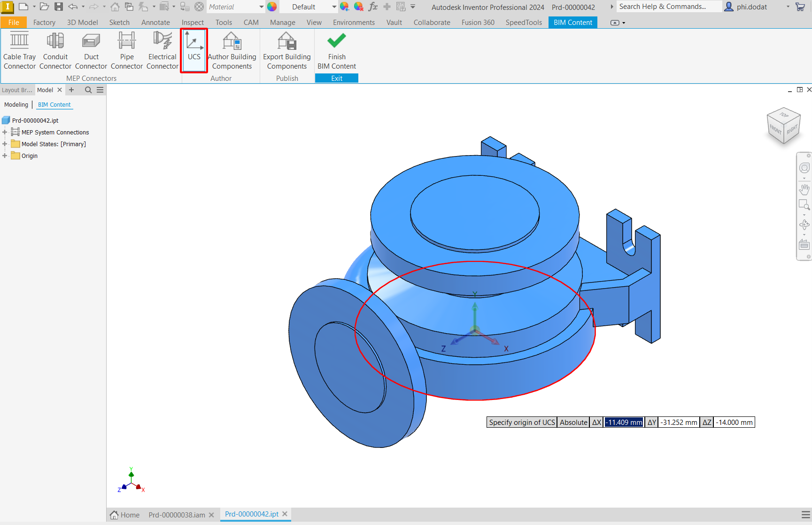The width and height of the screenshot is (812, 525).
Task: Activate the UCS tool
Action: pyautogui.click(x=194, y=51)
